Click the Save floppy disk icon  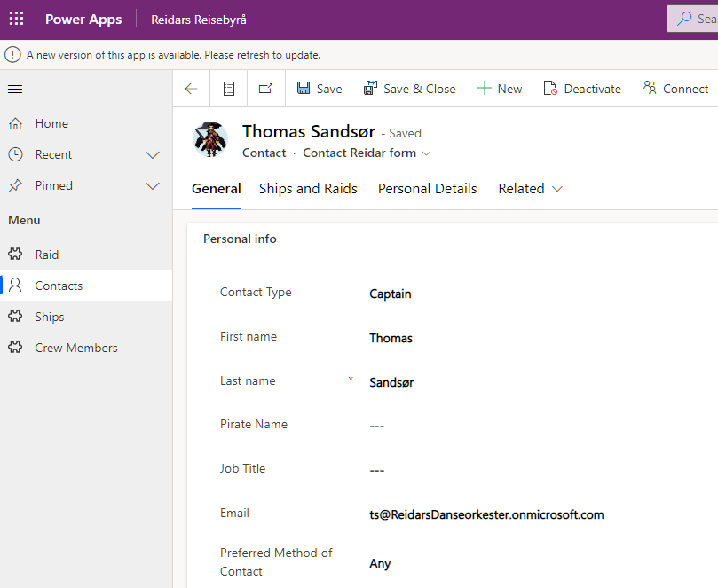point(304,88)
